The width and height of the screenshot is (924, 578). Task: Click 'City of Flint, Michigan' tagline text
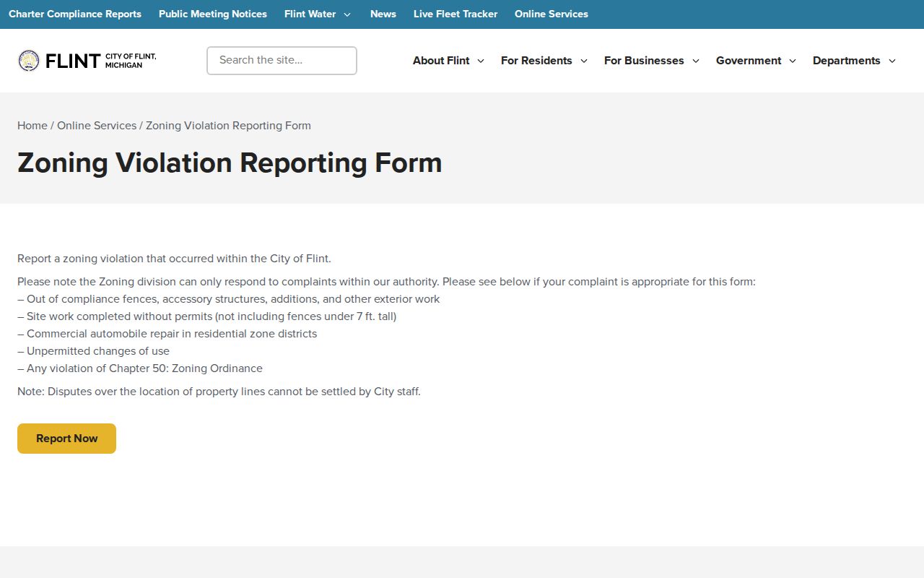[x=131, y=61]
